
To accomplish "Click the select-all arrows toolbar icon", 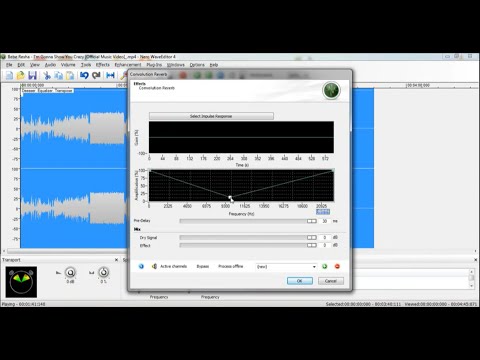I will [x=110, y=76].
